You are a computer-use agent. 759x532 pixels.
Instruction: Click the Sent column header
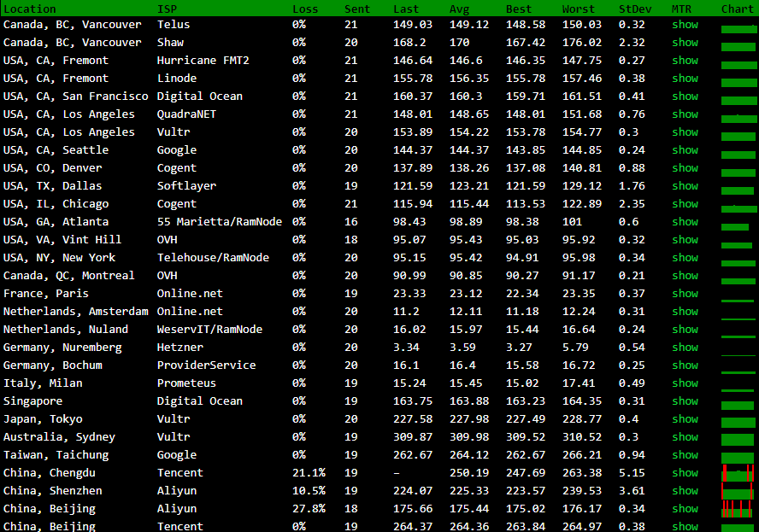[357, 9]
